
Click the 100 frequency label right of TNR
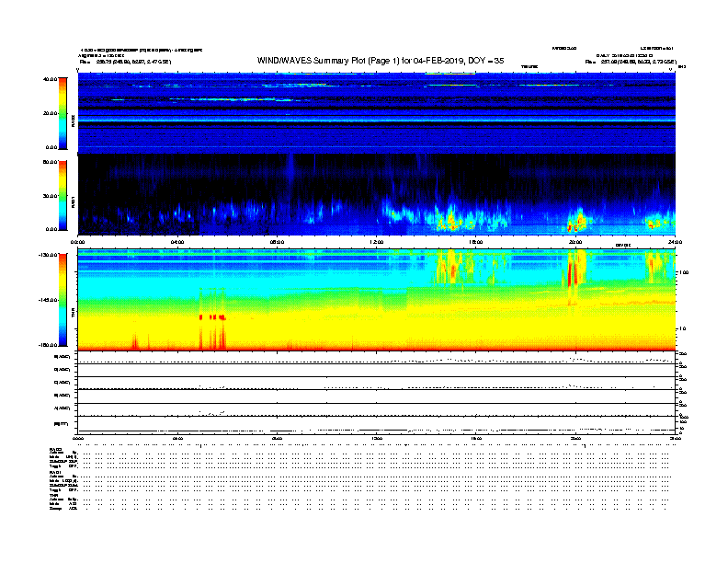pyautogui.click(x=684, y=272)
